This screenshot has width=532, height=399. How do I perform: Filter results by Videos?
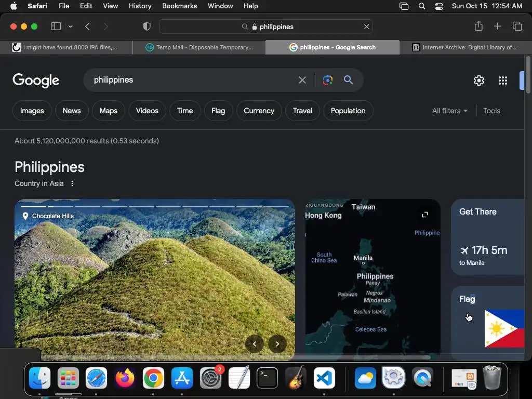pos(147,111)
